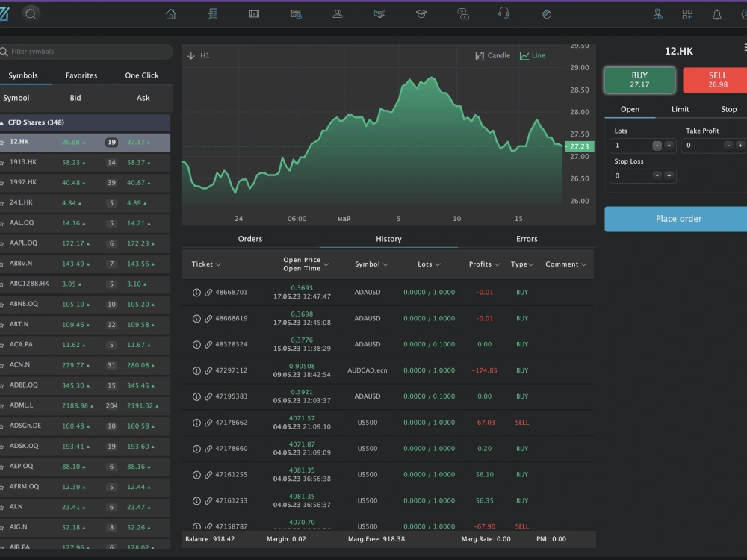Open the H1 timeframe selector
Viewport: 747px width, 560px height.
point(205,56)
